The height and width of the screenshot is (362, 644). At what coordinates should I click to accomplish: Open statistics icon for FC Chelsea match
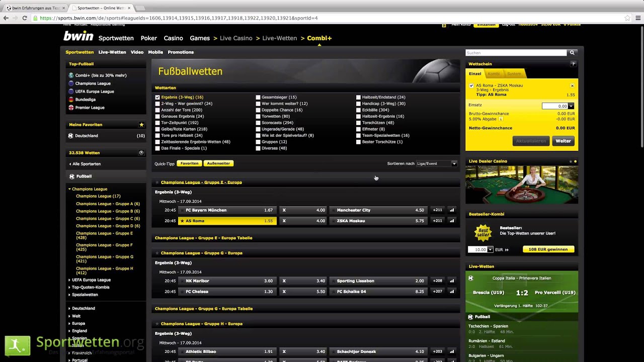click(452, 292)
